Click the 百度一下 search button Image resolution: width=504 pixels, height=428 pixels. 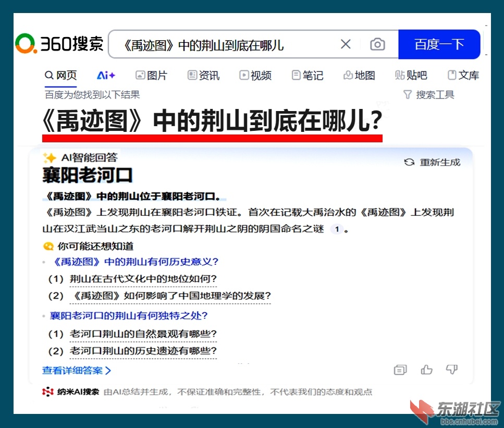click(x=439, y=44)
